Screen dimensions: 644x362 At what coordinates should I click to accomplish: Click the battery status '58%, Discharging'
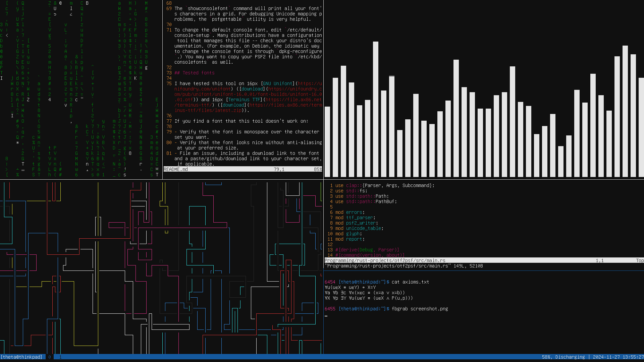563,357
